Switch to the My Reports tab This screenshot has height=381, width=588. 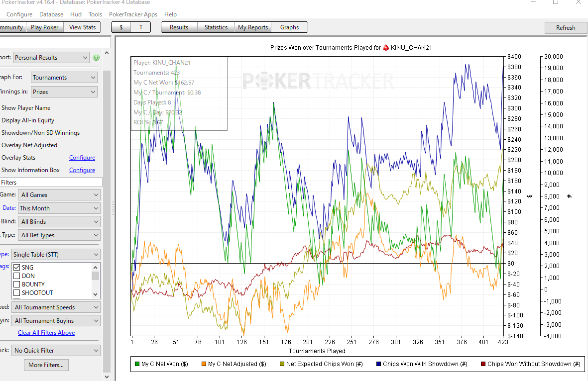coord(253,27)
